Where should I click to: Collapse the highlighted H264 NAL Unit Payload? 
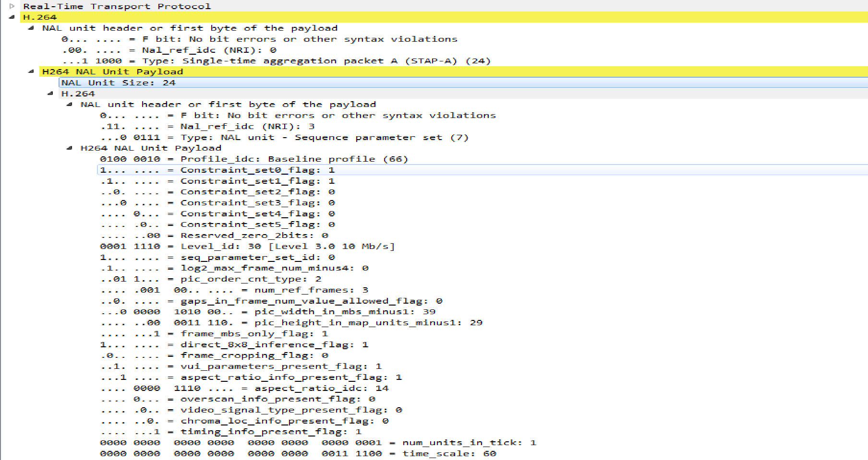pyautogui.click(x=31, y=71)
